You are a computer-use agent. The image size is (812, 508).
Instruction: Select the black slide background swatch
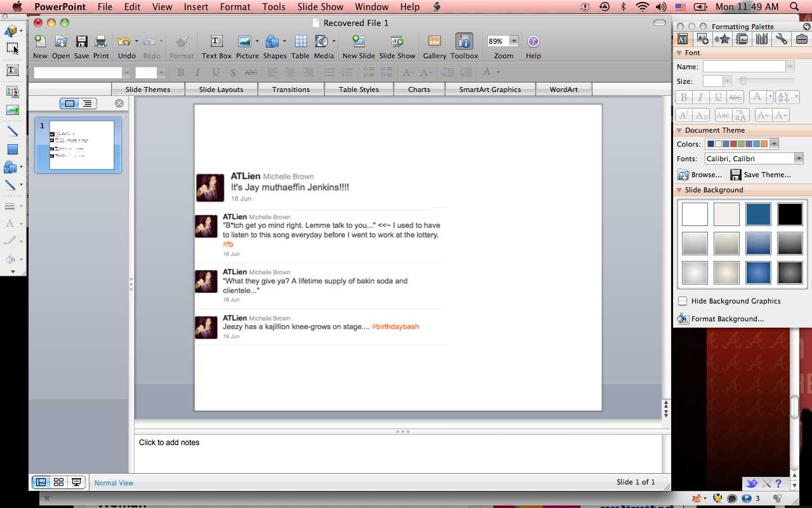click(x=790, y=215)
